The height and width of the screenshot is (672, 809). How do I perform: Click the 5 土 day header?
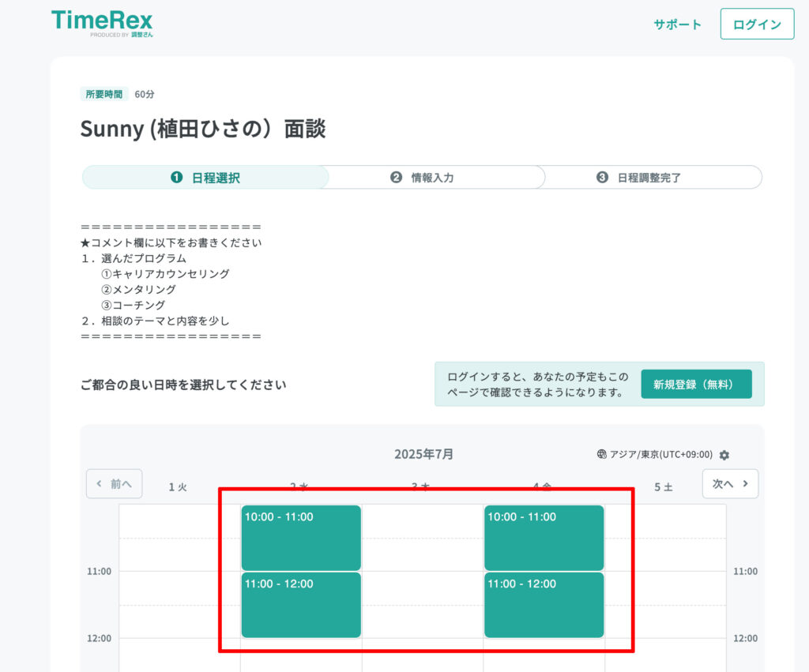coord(664,487)
